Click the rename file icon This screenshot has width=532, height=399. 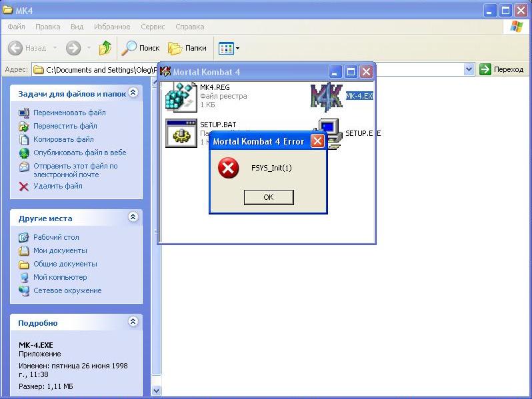(x=24, y=113)
